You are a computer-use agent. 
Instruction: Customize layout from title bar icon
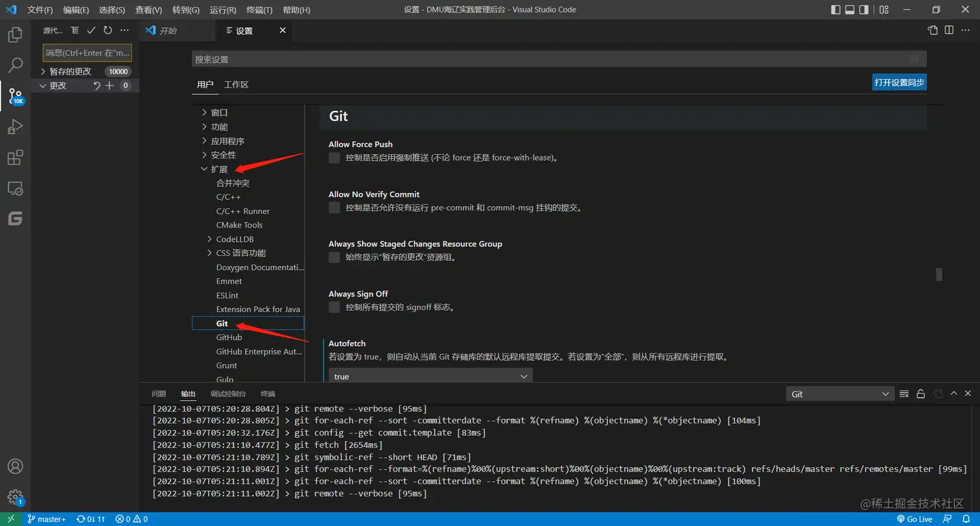click(x=884, y=10)
